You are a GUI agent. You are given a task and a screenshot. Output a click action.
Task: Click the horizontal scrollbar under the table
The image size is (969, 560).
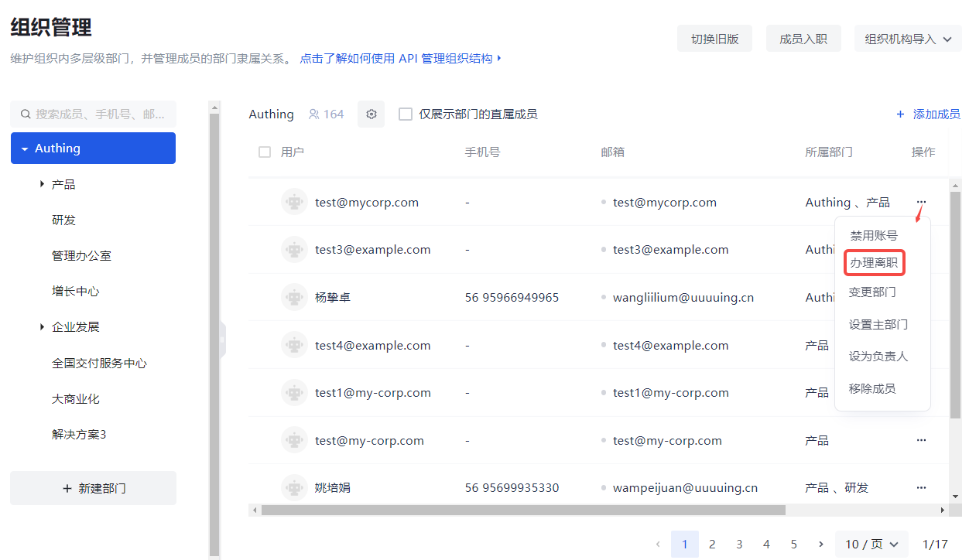(x=522, y=510)
